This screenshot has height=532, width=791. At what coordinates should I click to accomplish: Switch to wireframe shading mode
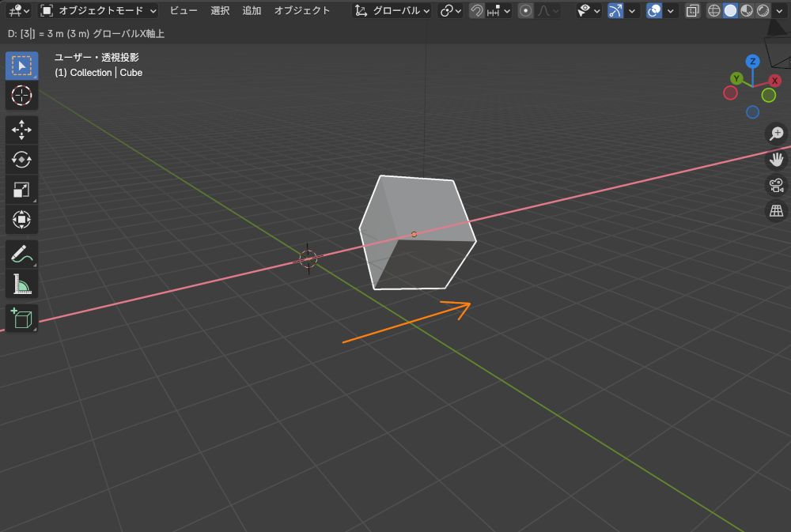(714, 11)
